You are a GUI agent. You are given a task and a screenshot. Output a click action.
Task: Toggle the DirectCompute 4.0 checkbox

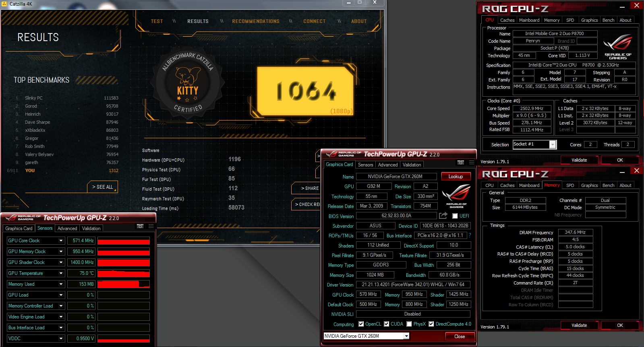point(431,324)
